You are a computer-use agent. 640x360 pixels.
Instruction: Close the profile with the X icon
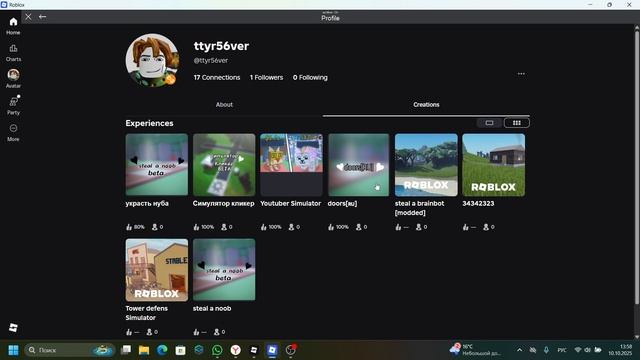point(28,17)
